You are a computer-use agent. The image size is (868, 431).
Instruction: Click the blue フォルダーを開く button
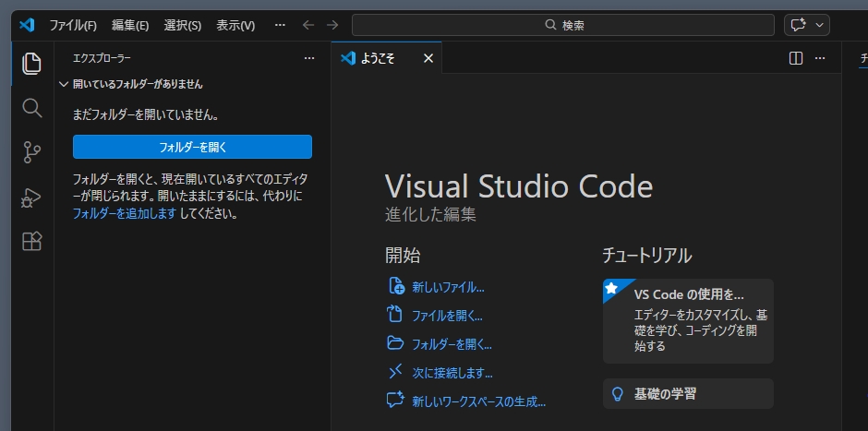[x=192, y=147]
